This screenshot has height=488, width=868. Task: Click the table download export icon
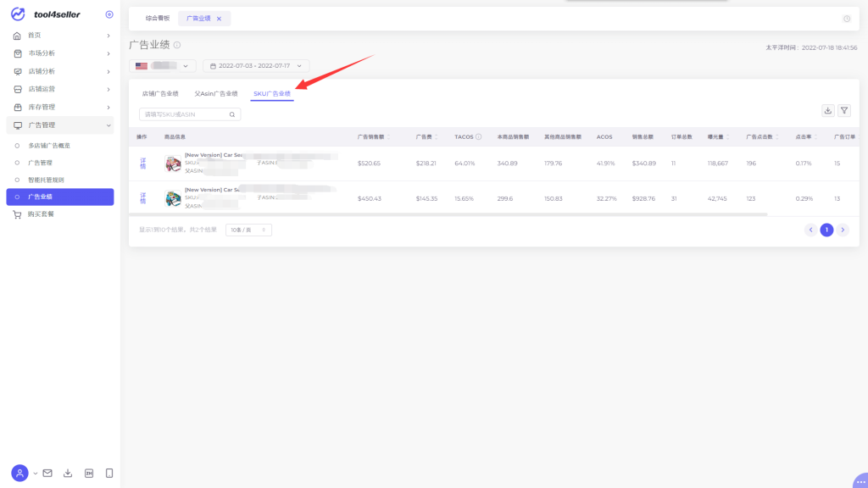828,110
